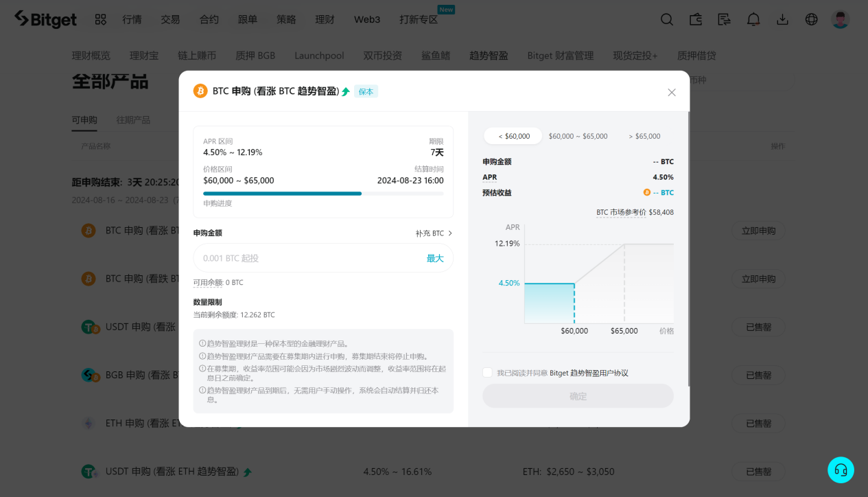Click 补充 BTC chevron link

434,233
